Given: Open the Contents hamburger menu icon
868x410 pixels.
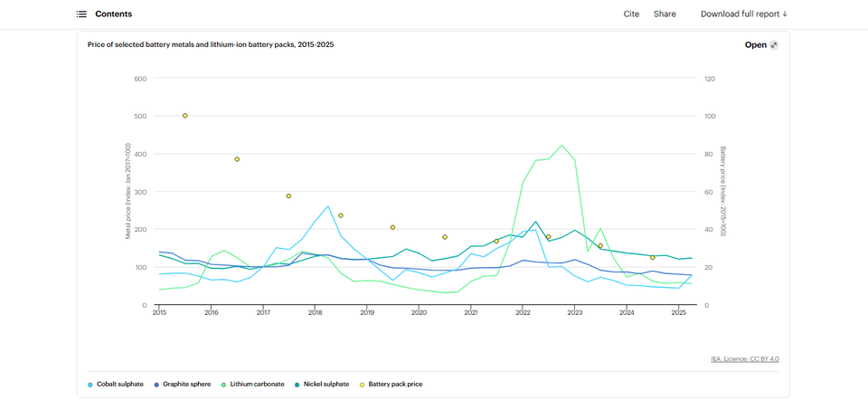Looking at the screenshot, I should (81, 14).
